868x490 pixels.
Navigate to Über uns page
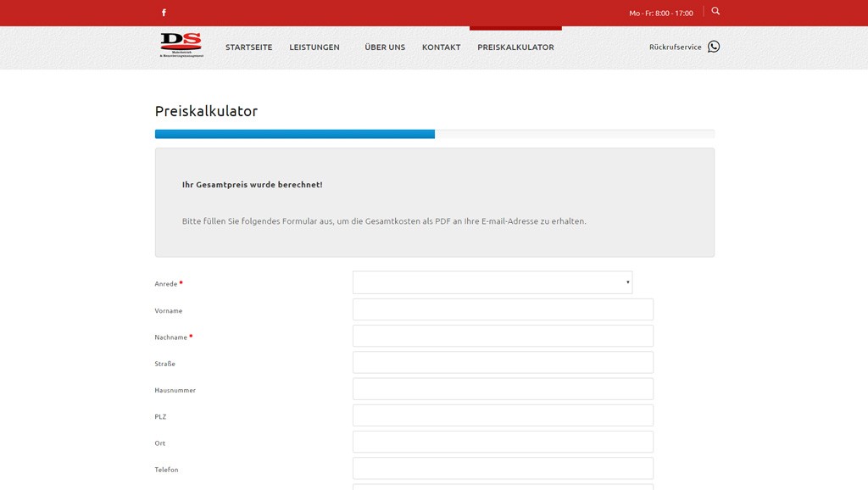pyautogui.click(x=385, y=47)
